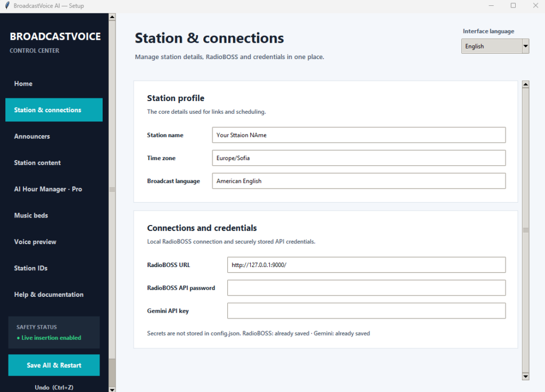Go to the Station IDs section
Image resolution: width=545 pixels, height=392 pixels.
(x=54, y=269)
